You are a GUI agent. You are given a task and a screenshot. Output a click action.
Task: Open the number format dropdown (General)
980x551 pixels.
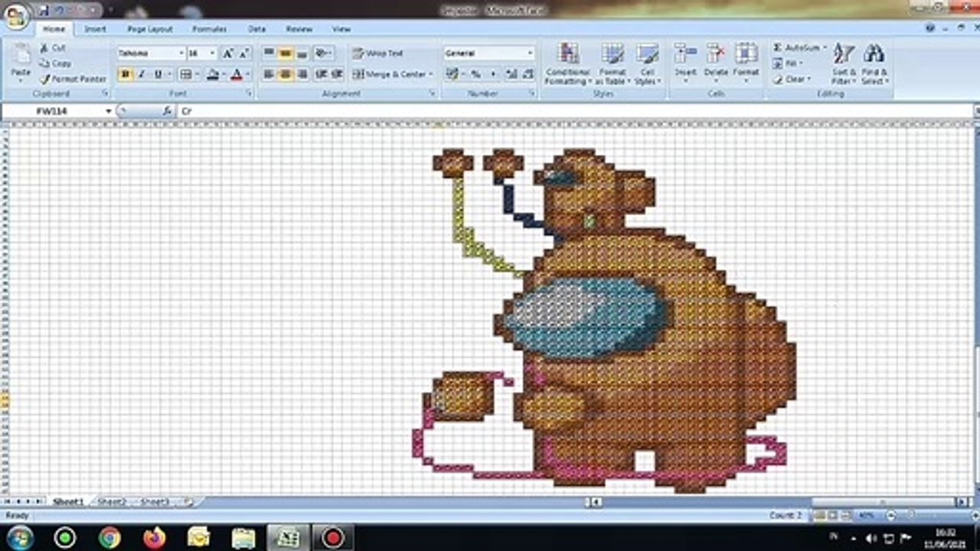click(530, 54)
